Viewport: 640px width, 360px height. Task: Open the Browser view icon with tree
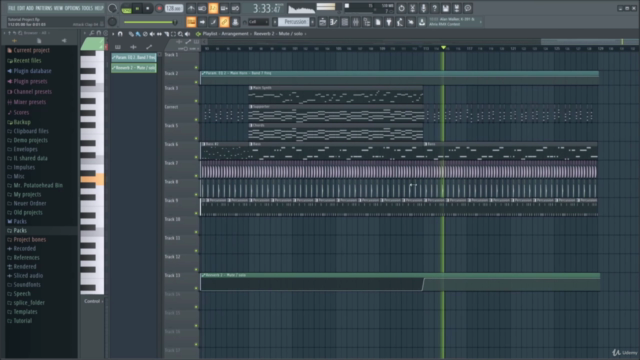367,22
